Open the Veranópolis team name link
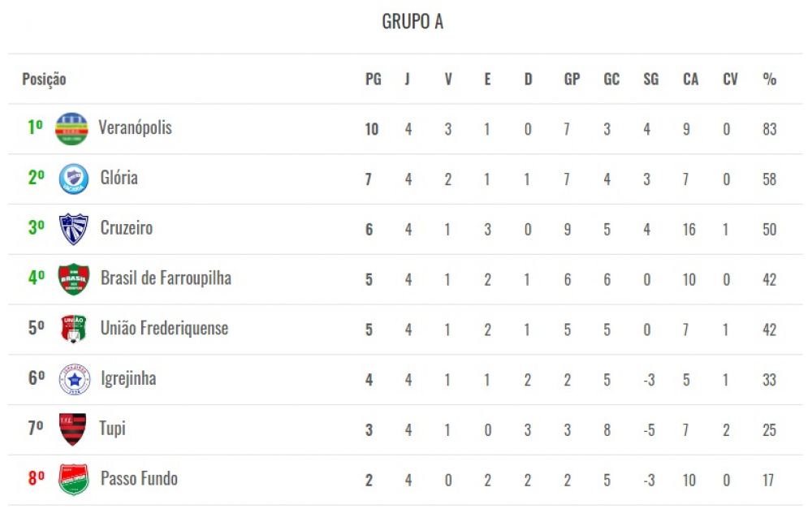Screen dimensions: 812x526 135,127
